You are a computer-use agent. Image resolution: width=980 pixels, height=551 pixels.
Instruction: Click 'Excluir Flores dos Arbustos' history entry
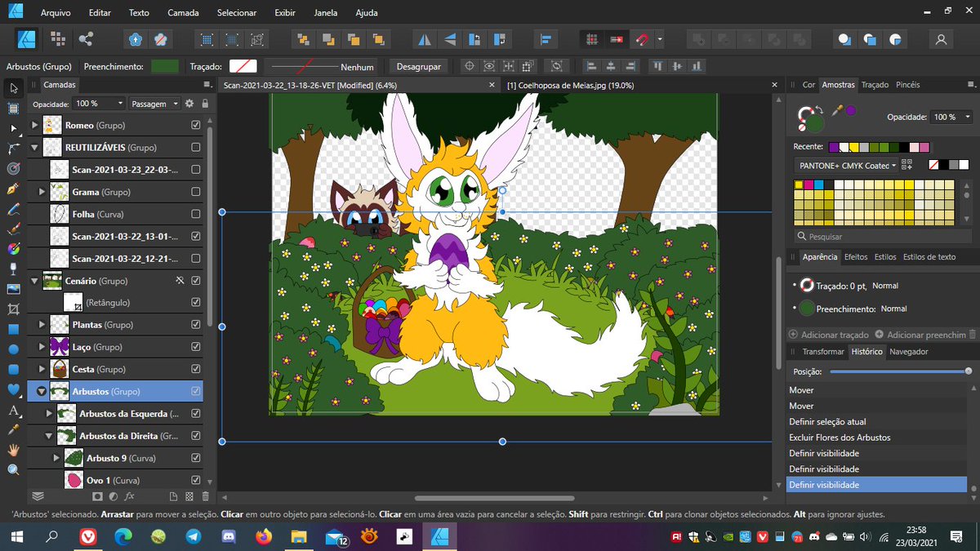point(840,438)
